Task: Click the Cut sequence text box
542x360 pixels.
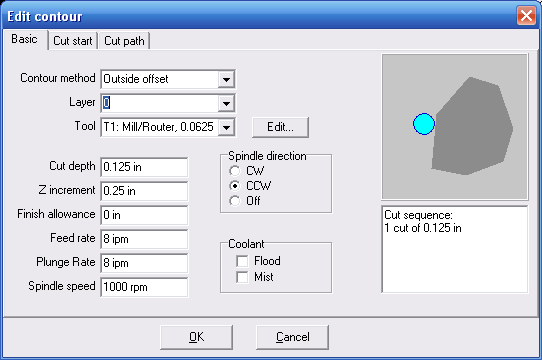Action: [455, 249]
